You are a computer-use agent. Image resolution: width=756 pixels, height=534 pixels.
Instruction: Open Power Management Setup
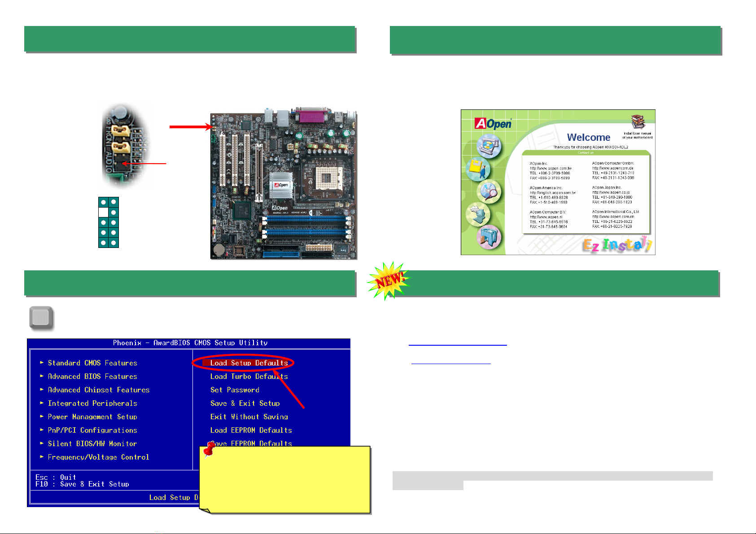(92, 417)
